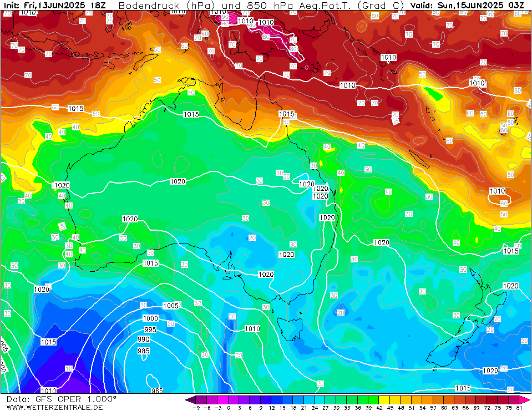Click the 78 label on the color scale
Screen dimensions: 532x411
tap(508, 408)
